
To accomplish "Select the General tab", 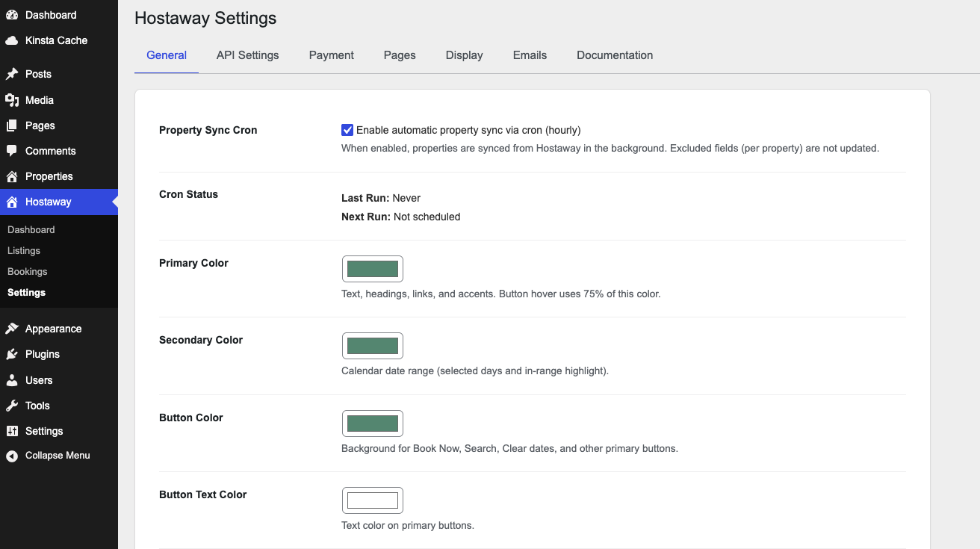I will [167, 55].
